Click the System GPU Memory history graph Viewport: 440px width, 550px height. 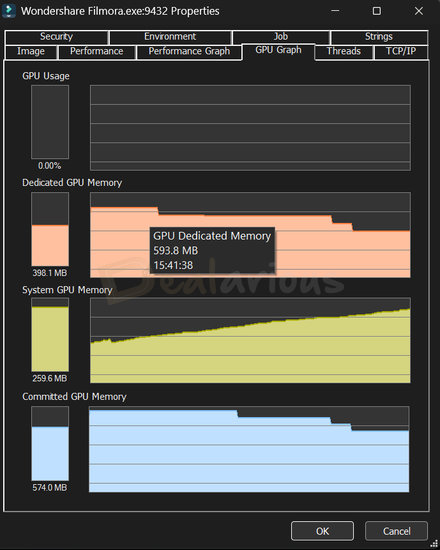coord(250,340)
